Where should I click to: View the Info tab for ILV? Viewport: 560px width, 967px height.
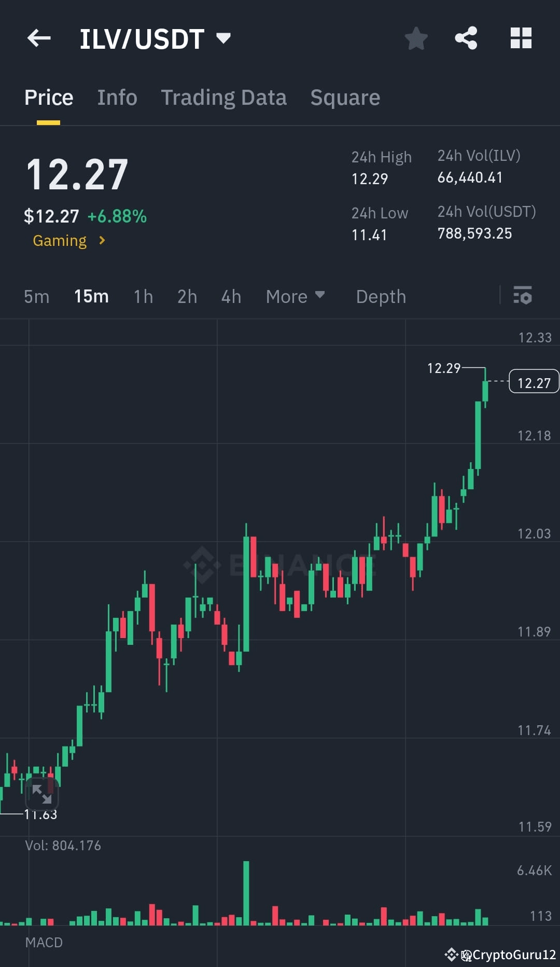point(117,97)
